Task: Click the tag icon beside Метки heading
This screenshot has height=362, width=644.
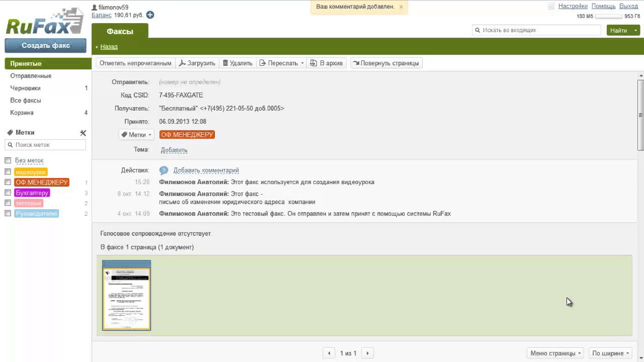Action: 10,133
